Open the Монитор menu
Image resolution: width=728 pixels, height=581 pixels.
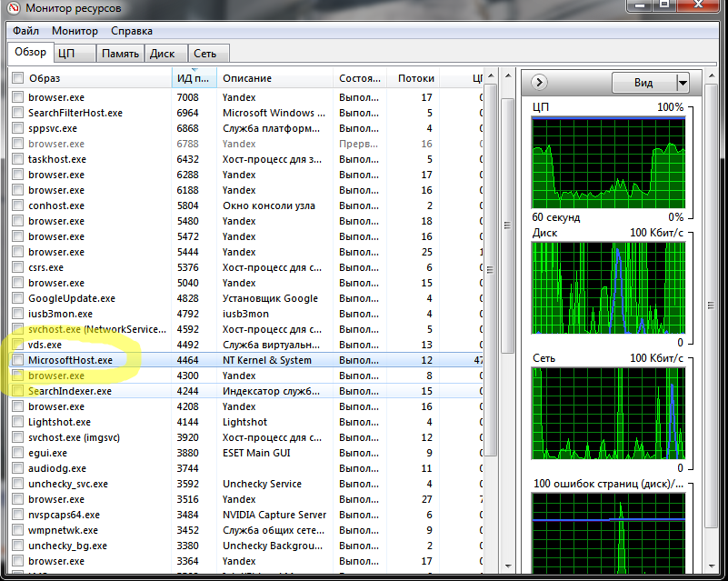[75, 31]
